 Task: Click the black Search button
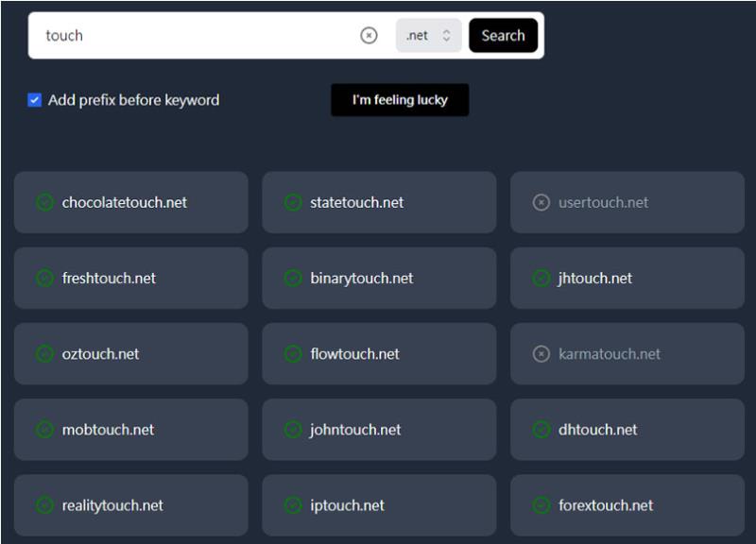(x=503, y=35)
